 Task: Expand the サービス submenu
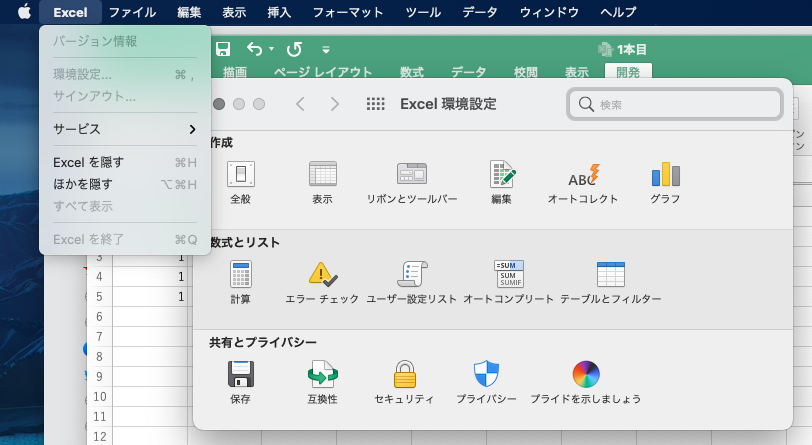pos(125,129)
